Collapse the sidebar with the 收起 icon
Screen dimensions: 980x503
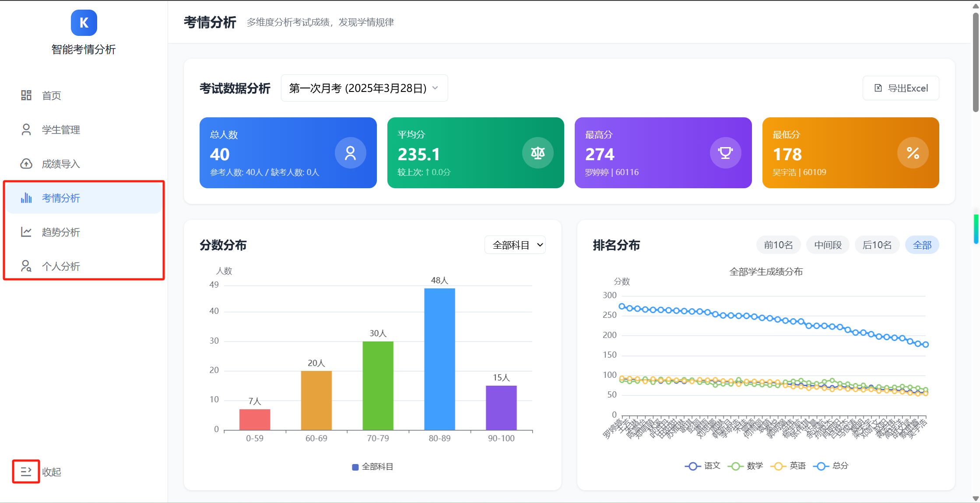(26, 471)
